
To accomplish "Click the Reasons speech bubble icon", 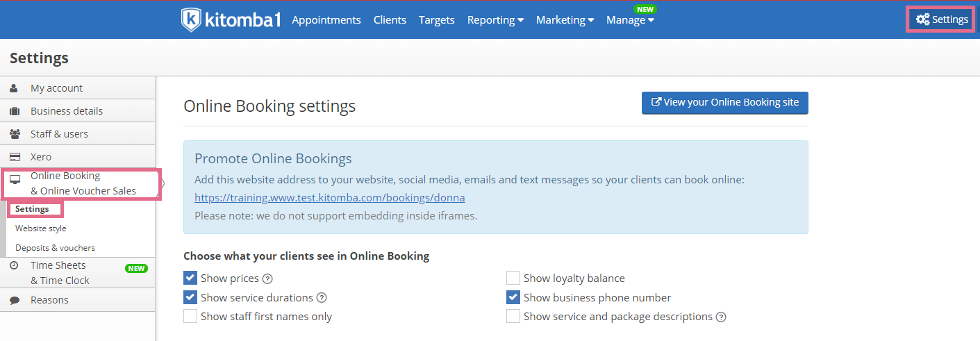I will 15,300.
